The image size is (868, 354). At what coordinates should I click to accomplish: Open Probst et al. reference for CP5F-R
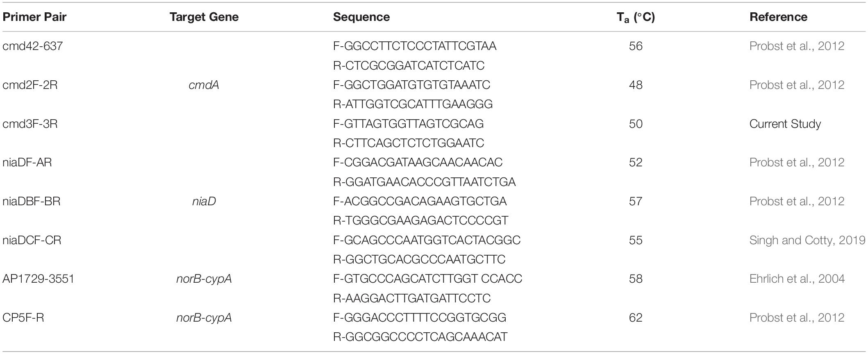(797, 318)
